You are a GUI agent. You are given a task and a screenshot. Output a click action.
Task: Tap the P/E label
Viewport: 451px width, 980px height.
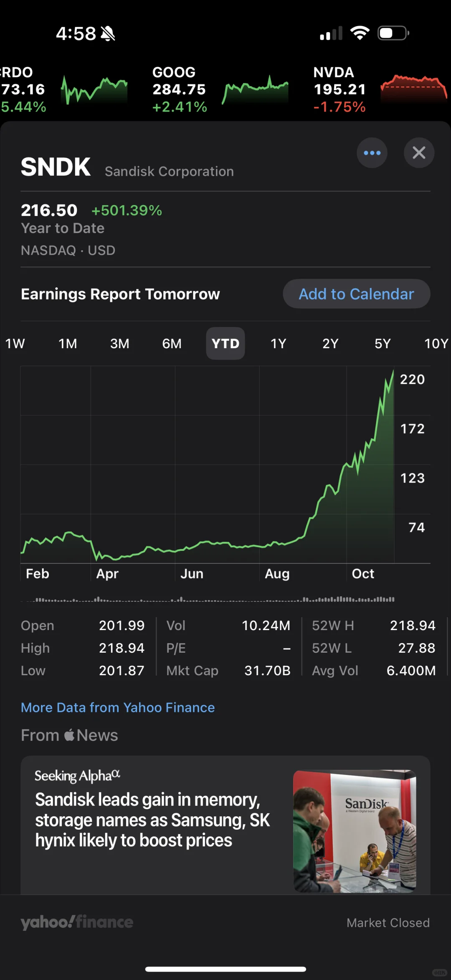coord(176,648)
